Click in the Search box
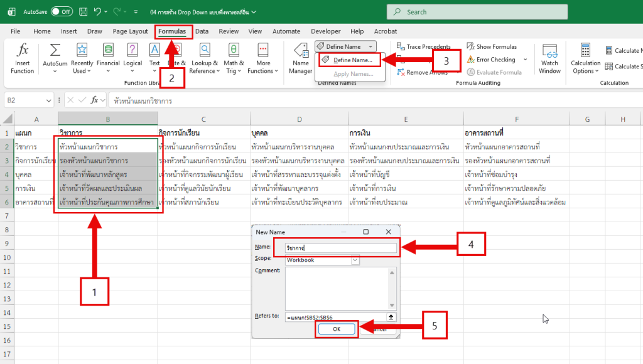Screen dimensions: 643x364 pyautogui.click(x=477, y=12)
